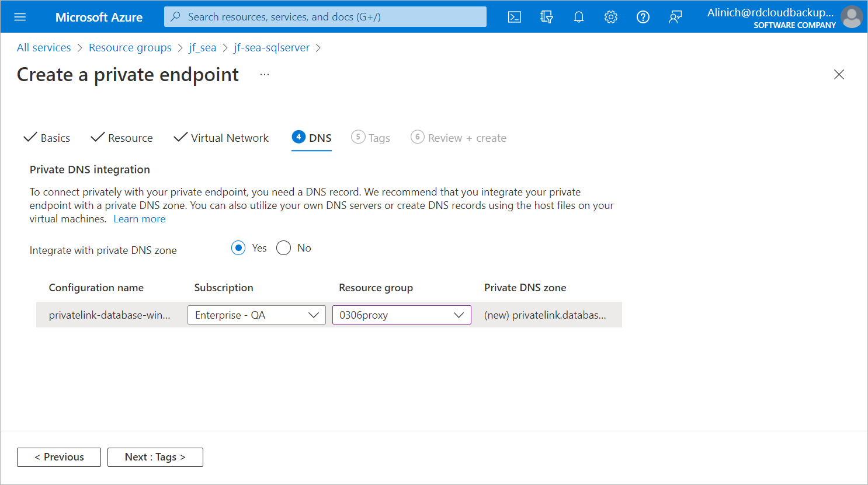Click the (new) privatelink.databas... DNS zone cell
Screen dimensions: 868x485
point(546,315)
